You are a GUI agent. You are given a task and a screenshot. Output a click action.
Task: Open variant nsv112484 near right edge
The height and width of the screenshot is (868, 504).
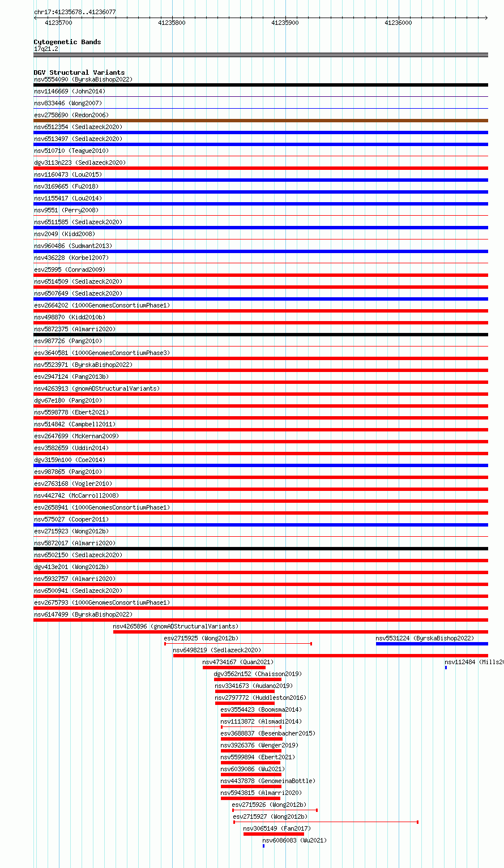tap(474, 662)
